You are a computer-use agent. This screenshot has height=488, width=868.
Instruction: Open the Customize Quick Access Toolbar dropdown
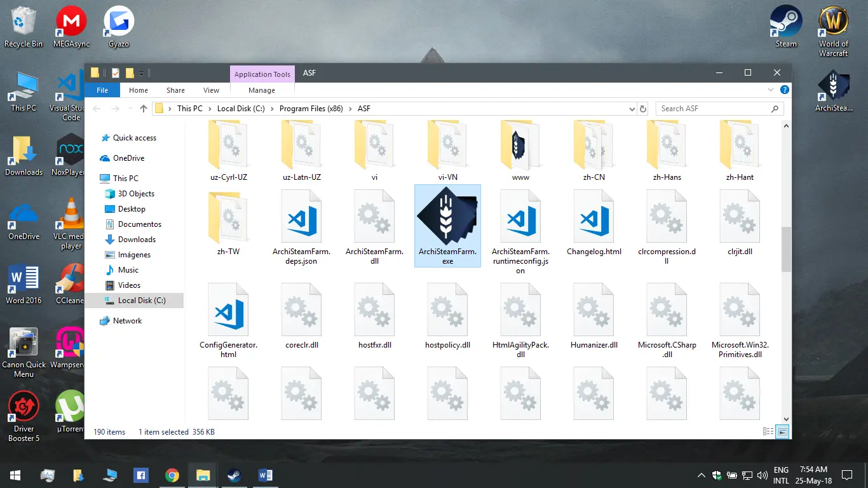point(141,74)
